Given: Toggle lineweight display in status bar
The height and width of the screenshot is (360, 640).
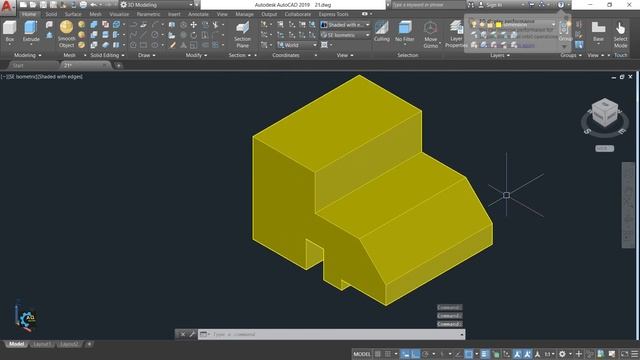Looking at the screenshot, I should 484,354.
